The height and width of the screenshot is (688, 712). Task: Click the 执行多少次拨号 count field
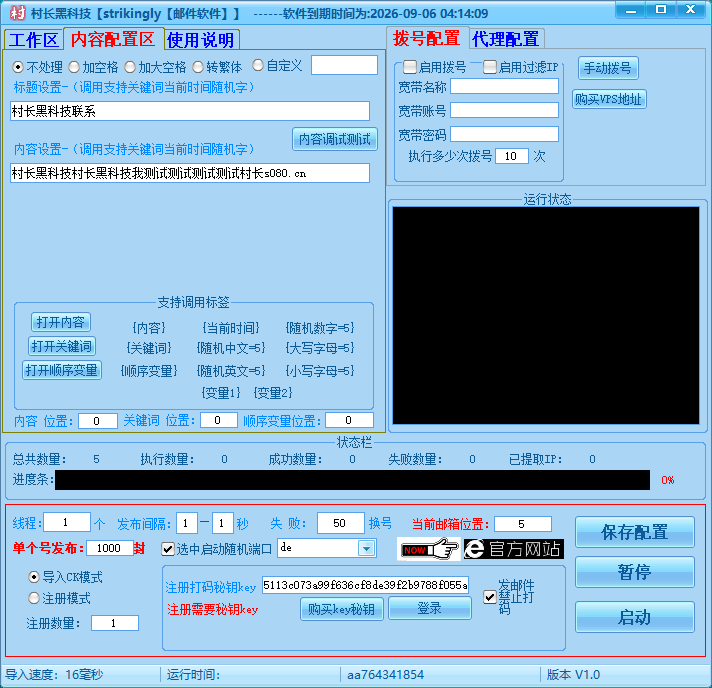click(512, 156)
